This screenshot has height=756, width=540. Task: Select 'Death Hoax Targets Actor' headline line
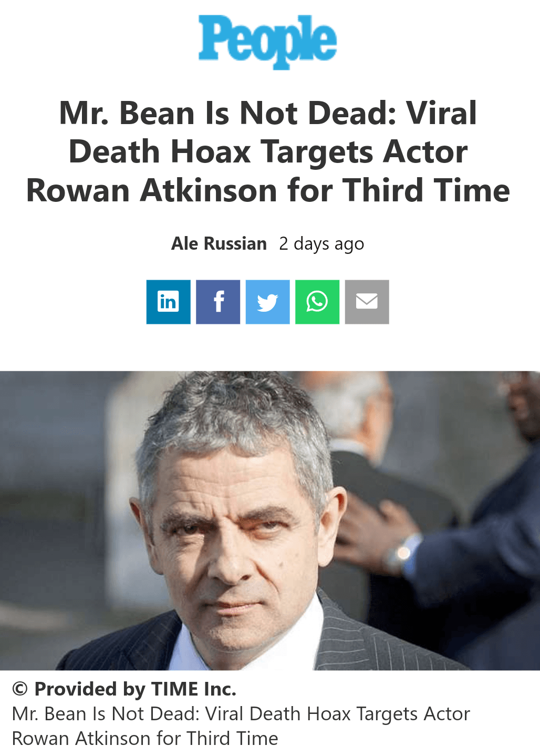tap(268, 151)
